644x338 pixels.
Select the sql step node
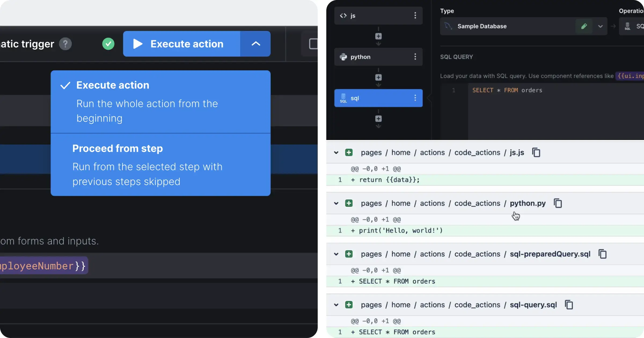click(378, 98)
